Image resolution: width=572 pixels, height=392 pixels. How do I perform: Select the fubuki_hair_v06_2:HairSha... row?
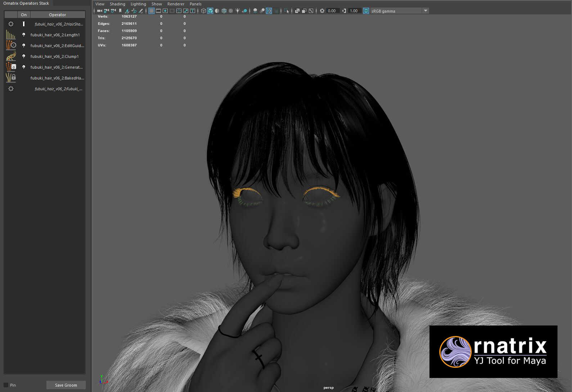(x=45, y=24)
